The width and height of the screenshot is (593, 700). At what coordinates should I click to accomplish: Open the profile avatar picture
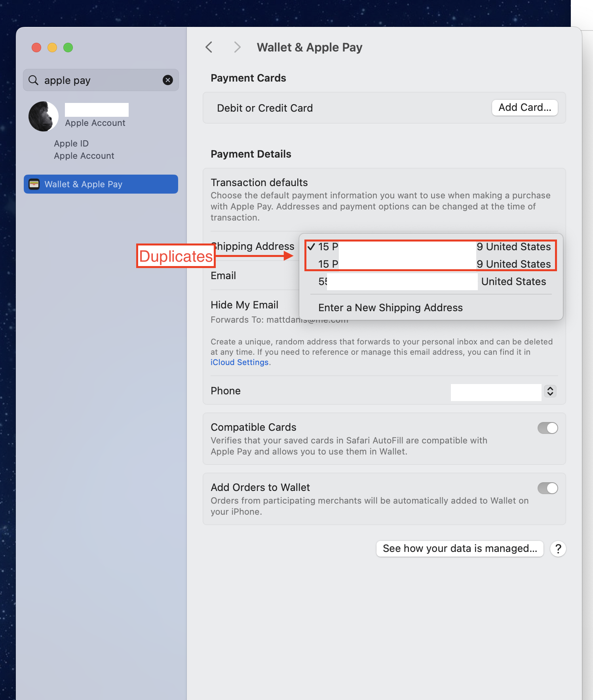[43, 116]
